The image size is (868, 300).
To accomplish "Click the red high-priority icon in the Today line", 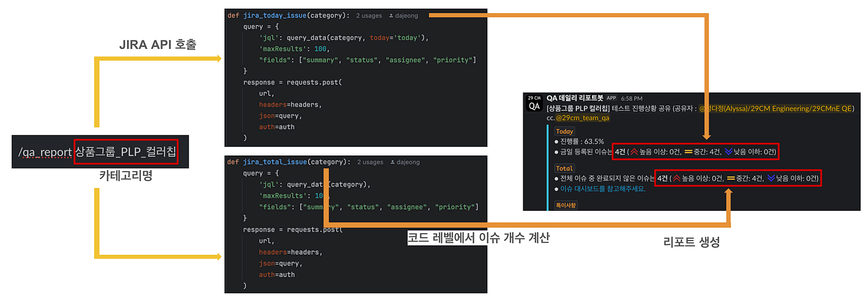I will tap(635, 151).
